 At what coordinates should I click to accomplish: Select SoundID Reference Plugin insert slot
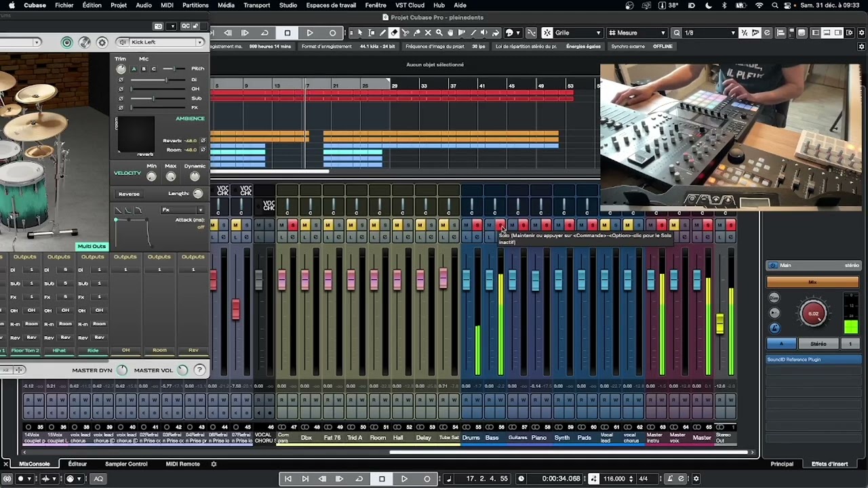[x=814, y=360]
